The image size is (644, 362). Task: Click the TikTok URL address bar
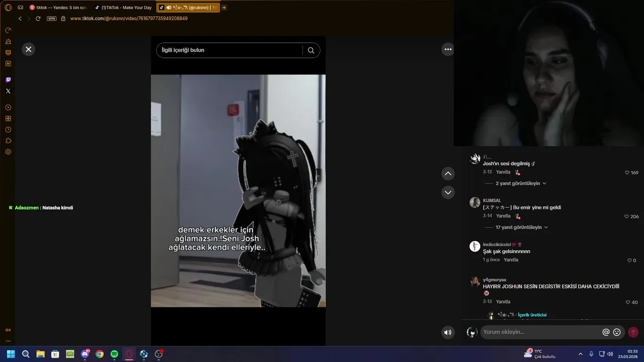point(129,19)
